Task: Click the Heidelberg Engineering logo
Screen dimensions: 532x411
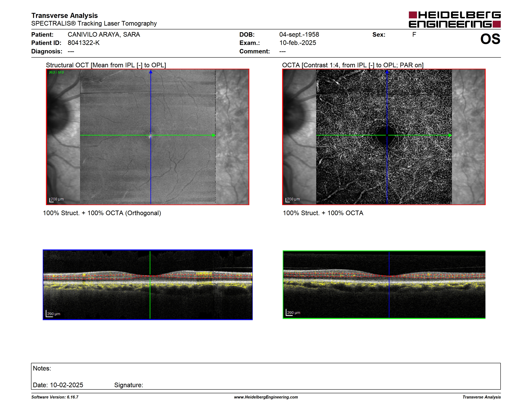Action: click(455, 20)
